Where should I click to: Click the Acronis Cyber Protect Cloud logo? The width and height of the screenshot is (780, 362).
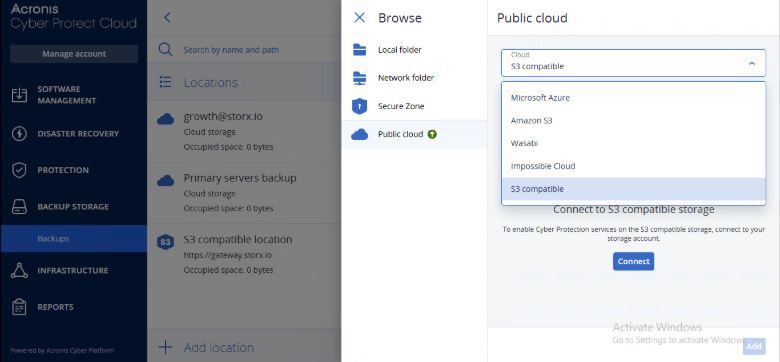(x=74, y=16)
